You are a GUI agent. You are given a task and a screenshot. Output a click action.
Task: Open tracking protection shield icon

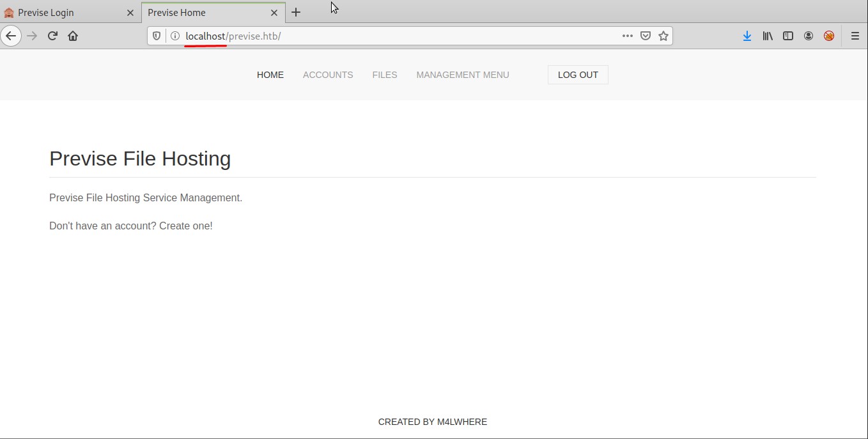[157, 36]
